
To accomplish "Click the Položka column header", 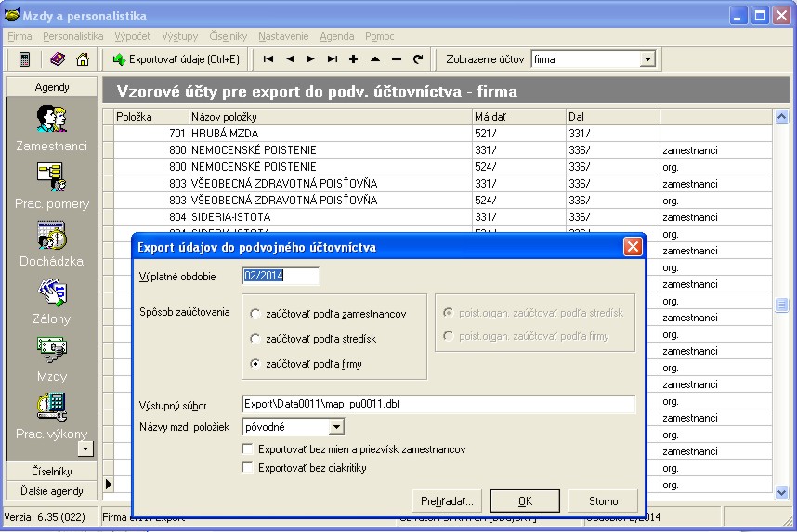I will 151,117.
